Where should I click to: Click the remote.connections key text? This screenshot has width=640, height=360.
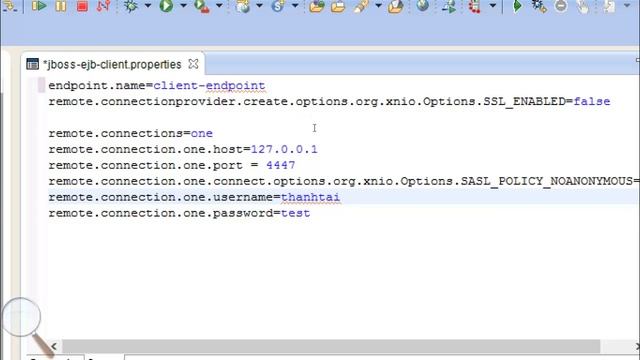pyautogui.click(x=116, y=133)
